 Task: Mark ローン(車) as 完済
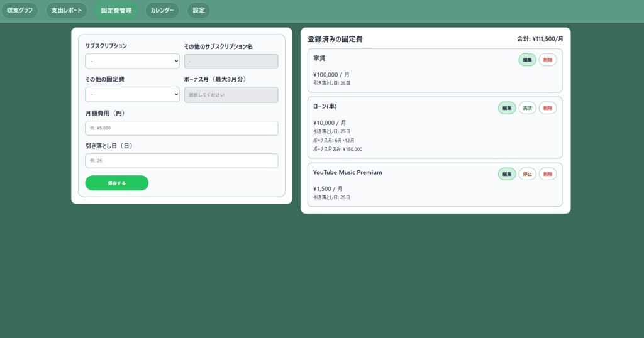point(528,108)
